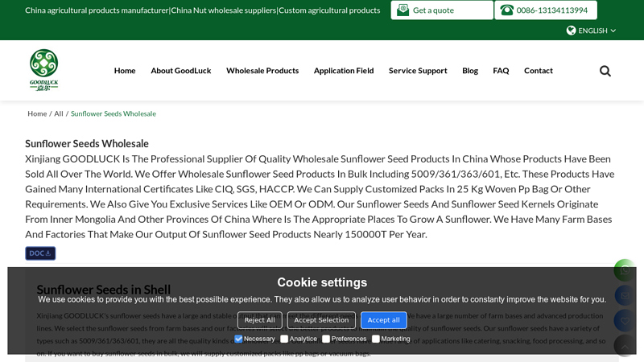The height and width of the screenshot is (362, 644).
Task: Click the Cookie settings heading
Action: tap(322, 282)
